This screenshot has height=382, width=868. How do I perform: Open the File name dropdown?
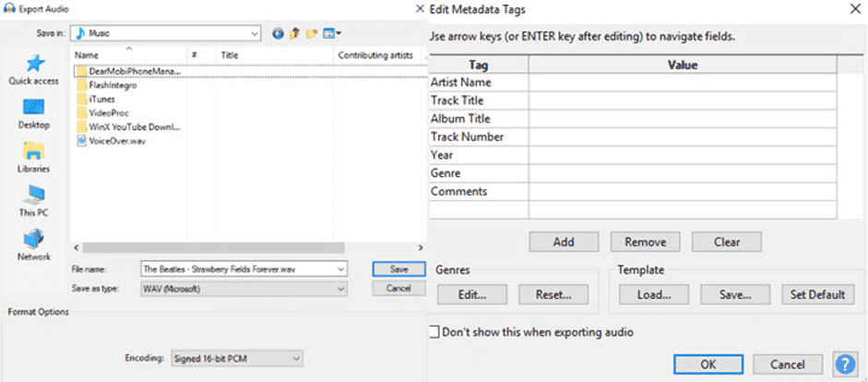pyautogui.click(x=341, y=269)
